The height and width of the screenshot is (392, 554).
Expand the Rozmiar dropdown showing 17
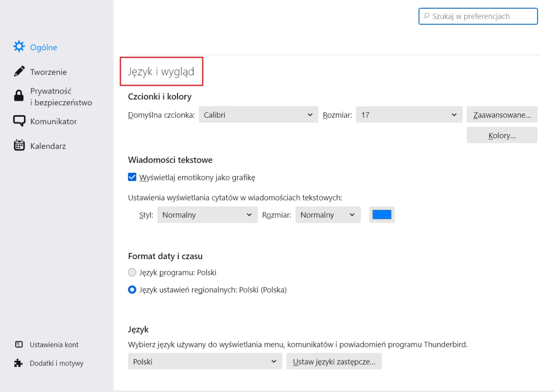click(409, 115)
